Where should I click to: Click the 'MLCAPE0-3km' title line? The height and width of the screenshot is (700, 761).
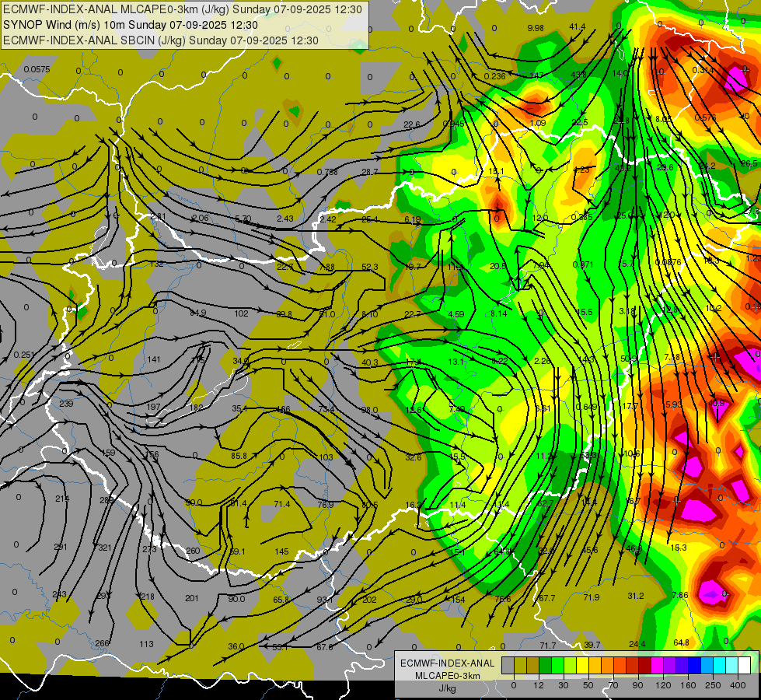click(x=183, y=9)
